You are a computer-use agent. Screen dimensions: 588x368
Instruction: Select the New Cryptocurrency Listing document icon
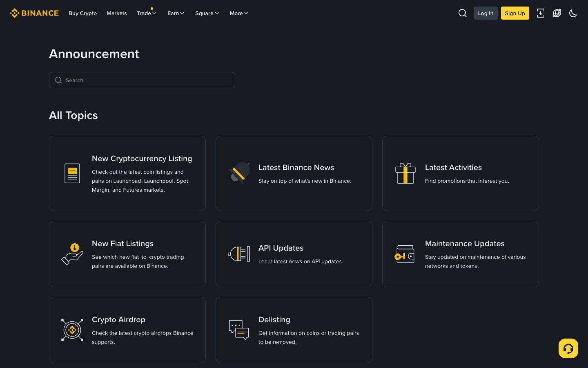click(x=72, y=173)
